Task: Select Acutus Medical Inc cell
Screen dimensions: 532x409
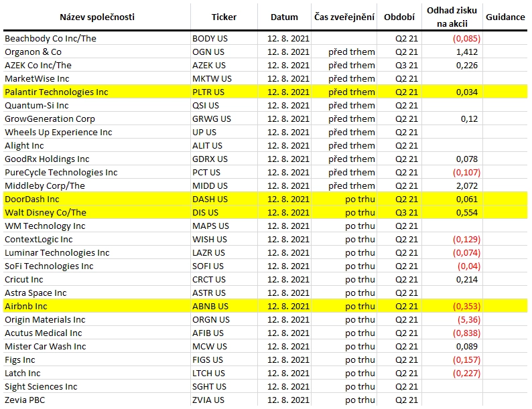Action: tap(96, 333)
